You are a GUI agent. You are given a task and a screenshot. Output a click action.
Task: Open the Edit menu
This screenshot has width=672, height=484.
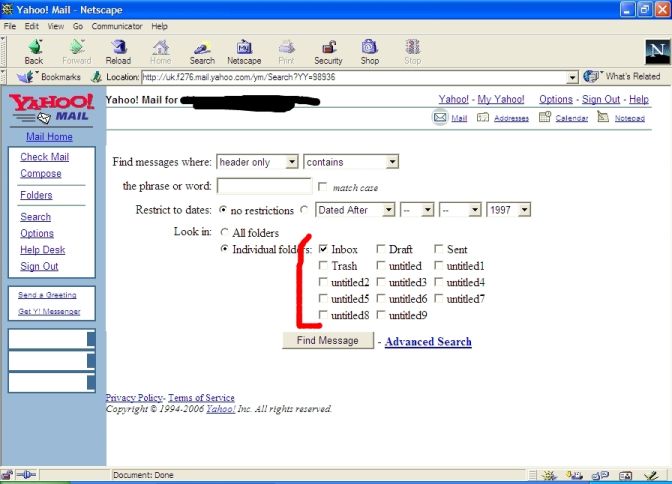[31, 26]
